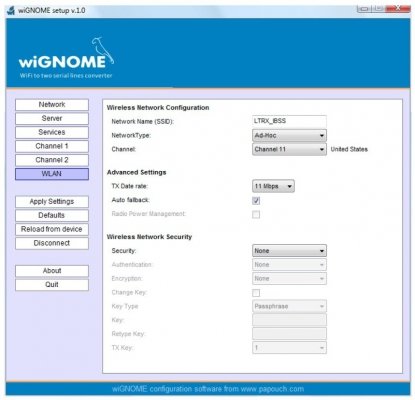This screenshot has height=400, width=415.
Task: Go to Channel 1 settings
Action: (52, 146)
